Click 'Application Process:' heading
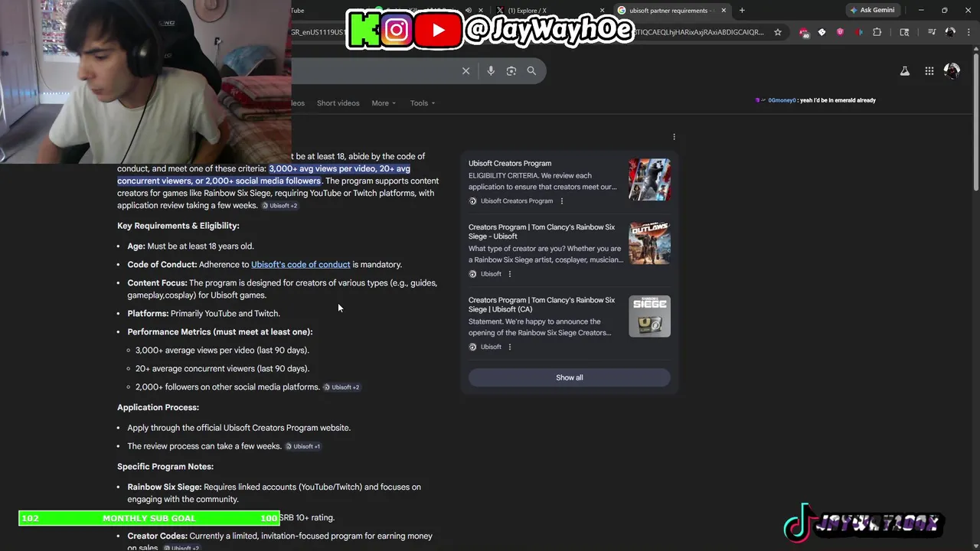Screen dimensions: 980x551 click(x=158, y=408)
